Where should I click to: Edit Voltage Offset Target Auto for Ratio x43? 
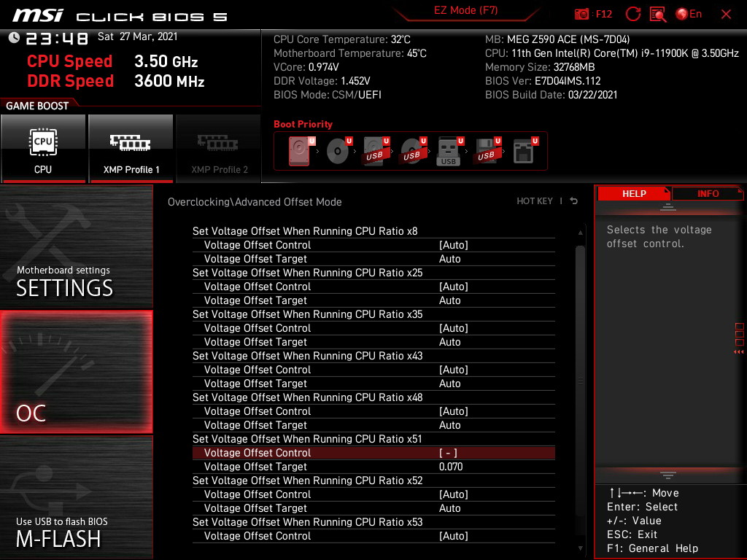click(373, 384)
